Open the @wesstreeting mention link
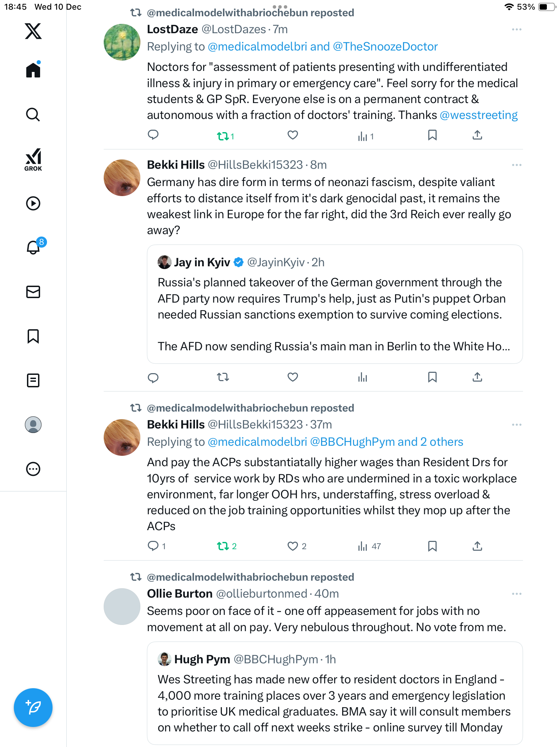 (478, 115)
